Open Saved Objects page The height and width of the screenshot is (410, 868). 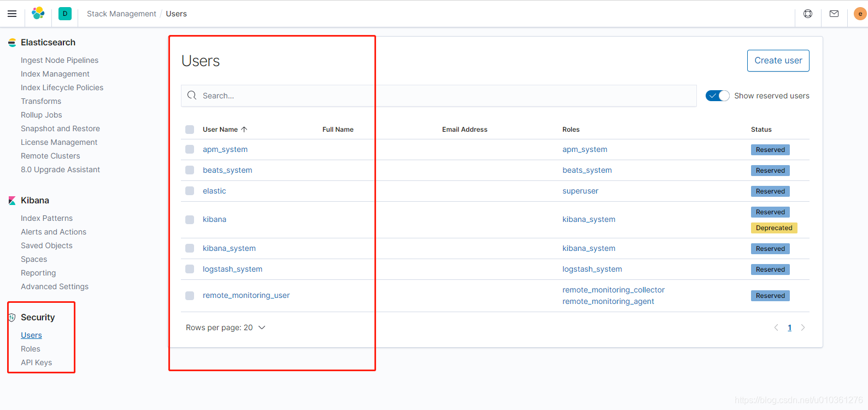pyautogui.click(x=46, y=245)
